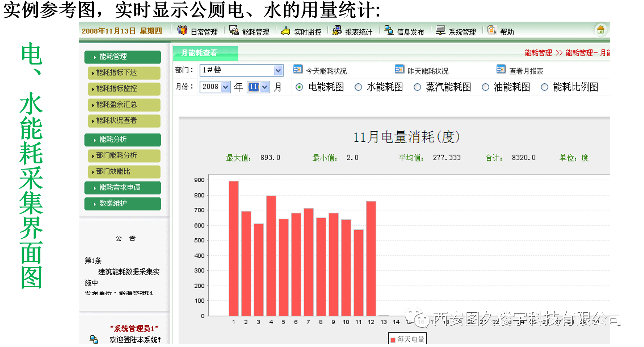This screenshot has width=644, height=347.
Task: Click the icon beside 今天能耗状况
Action: [298, 69]
